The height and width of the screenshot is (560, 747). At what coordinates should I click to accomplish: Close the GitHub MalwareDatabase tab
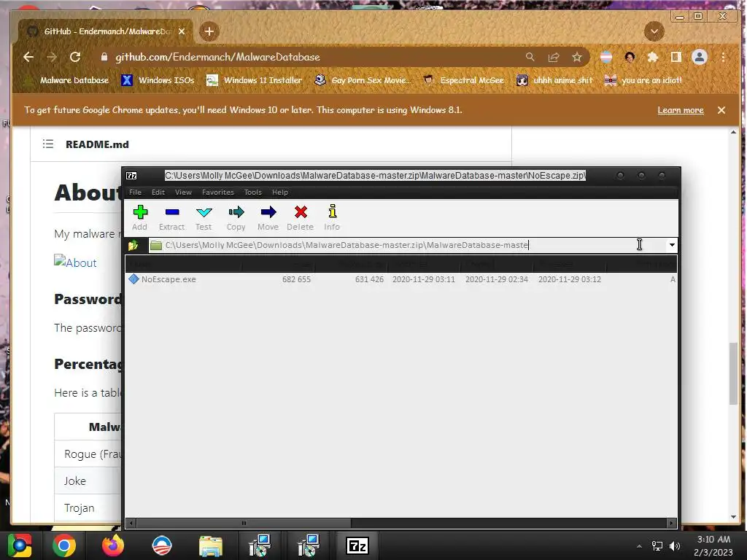(x=182, y=31)
